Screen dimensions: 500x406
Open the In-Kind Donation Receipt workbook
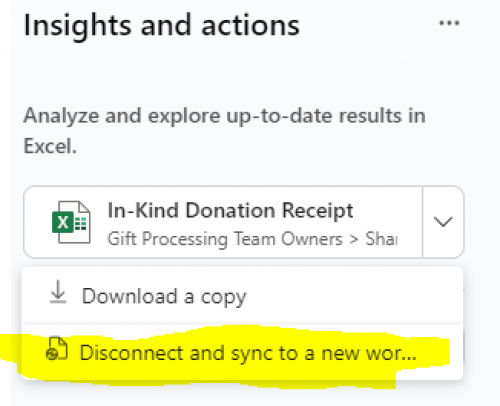click(x=223, y=222)
